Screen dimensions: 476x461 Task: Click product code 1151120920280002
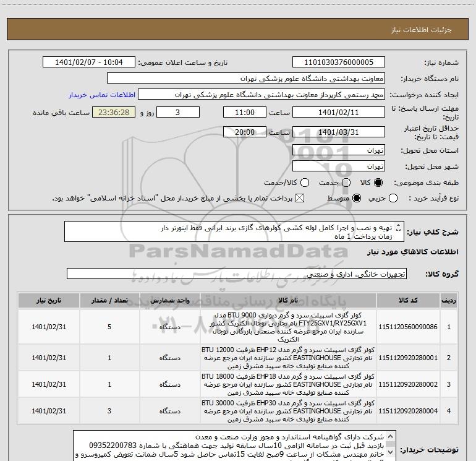(408, 384)
